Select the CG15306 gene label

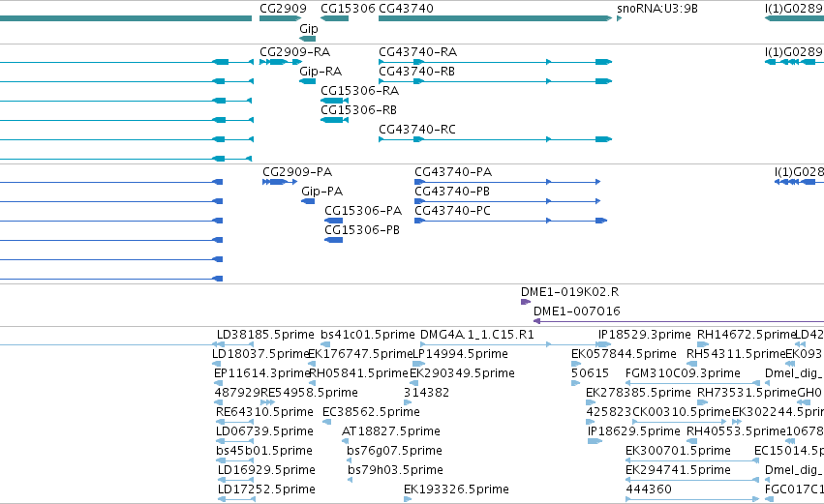[x=348, y=9]
